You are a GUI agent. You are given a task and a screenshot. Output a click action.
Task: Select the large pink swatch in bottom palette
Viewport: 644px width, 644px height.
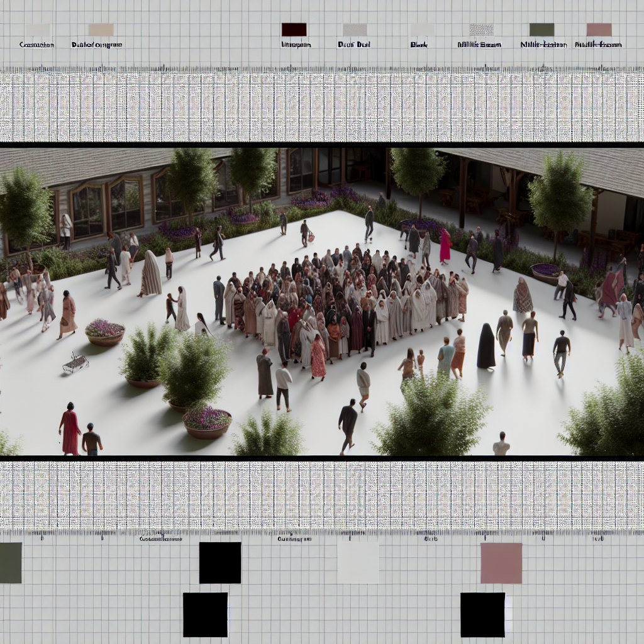501,563
